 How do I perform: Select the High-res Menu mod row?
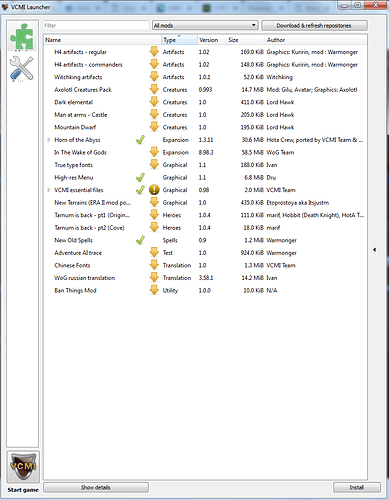[x=205, y=177]
